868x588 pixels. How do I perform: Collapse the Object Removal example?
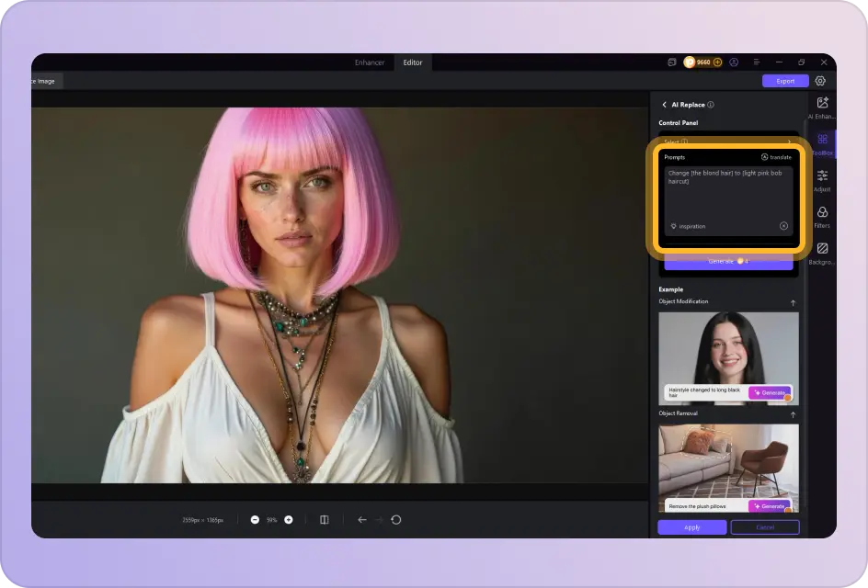792,413
